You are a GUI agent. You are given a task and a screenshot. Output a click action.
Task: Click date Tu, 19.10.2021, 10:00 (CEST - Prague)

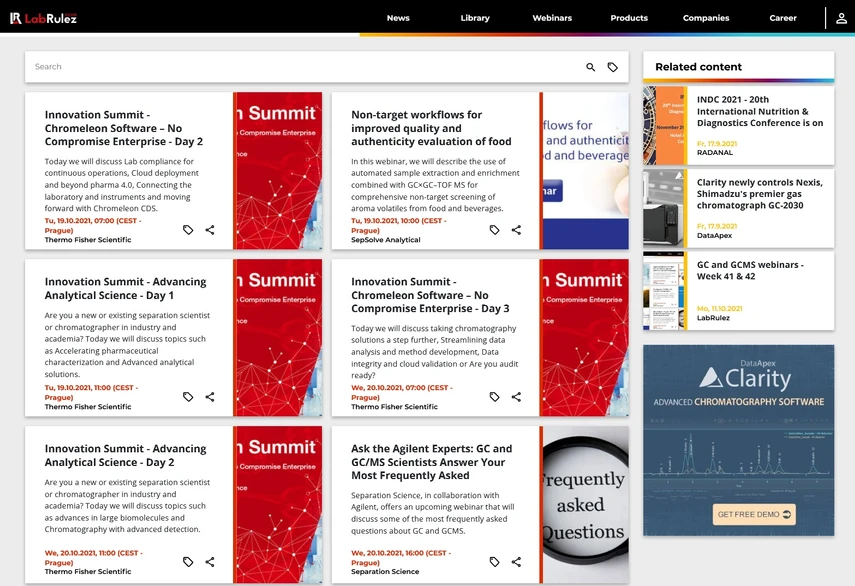[x=399, y=226]
